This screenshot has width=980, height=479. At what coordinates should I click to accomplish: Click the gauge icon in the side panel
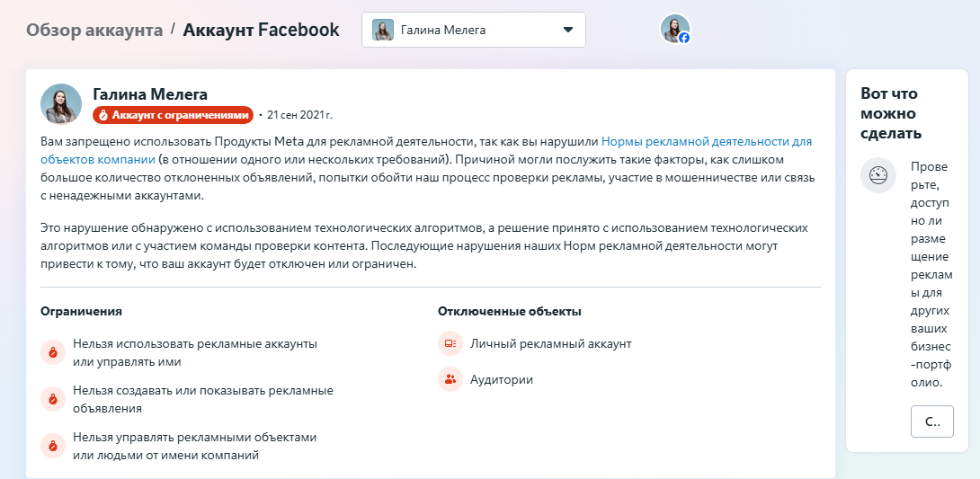(x=878, y=175)
